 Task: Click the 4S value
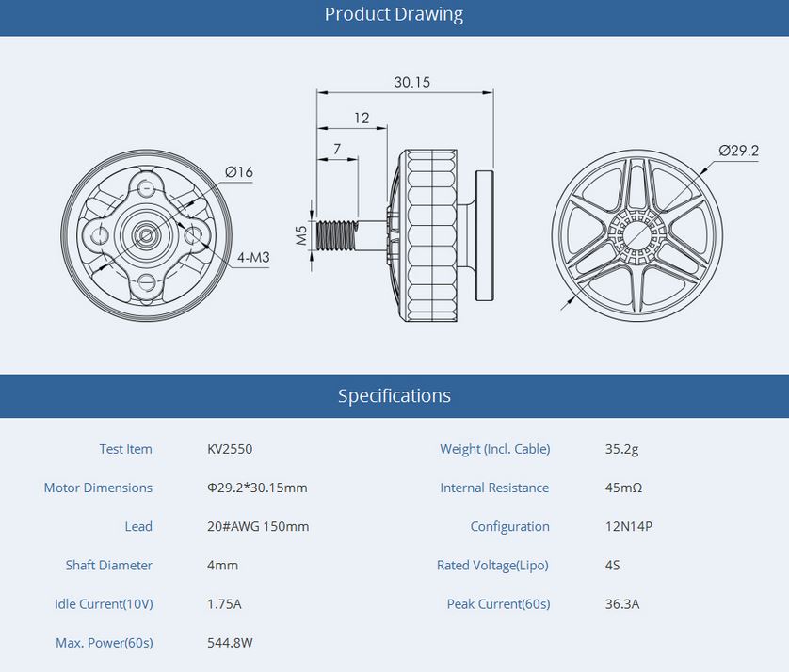click(x=612, y=565)
